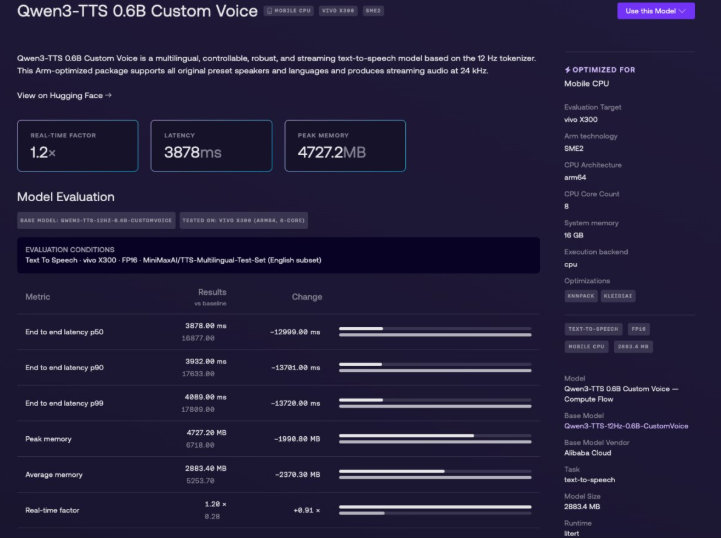721x539 pixels.
Task: Select the MOBILE CPU tag beside the title
Action: pyautogui.click(x=289, y=11)
